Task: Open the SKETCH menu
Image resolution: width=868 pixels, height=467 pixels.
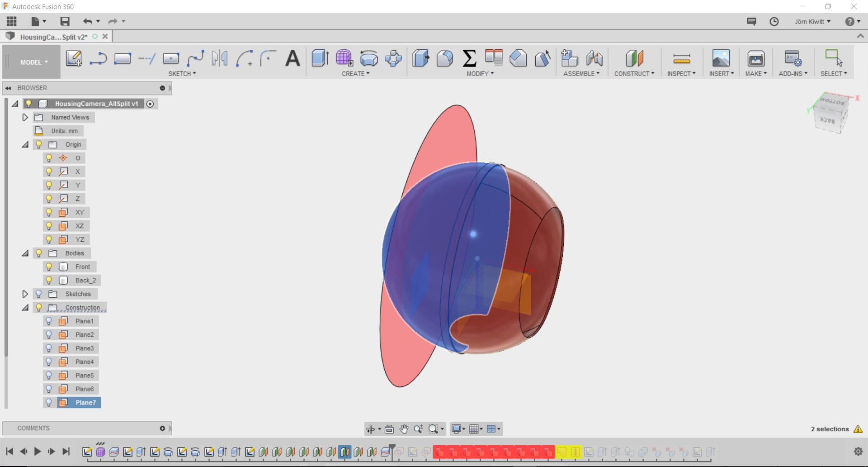Action: pyautogui.click(x=182, y=73)
